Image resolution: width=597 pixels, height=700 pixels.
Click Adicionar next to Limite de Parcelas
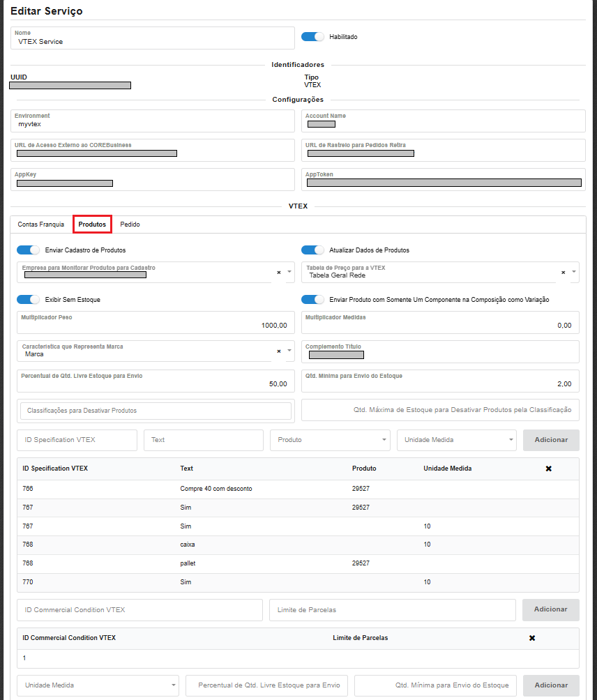click(550, 609)
